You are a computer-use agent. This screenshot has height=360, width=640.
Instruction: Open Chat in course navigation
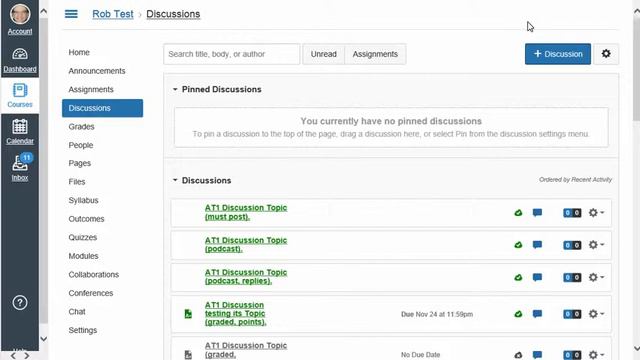(77, 312)
